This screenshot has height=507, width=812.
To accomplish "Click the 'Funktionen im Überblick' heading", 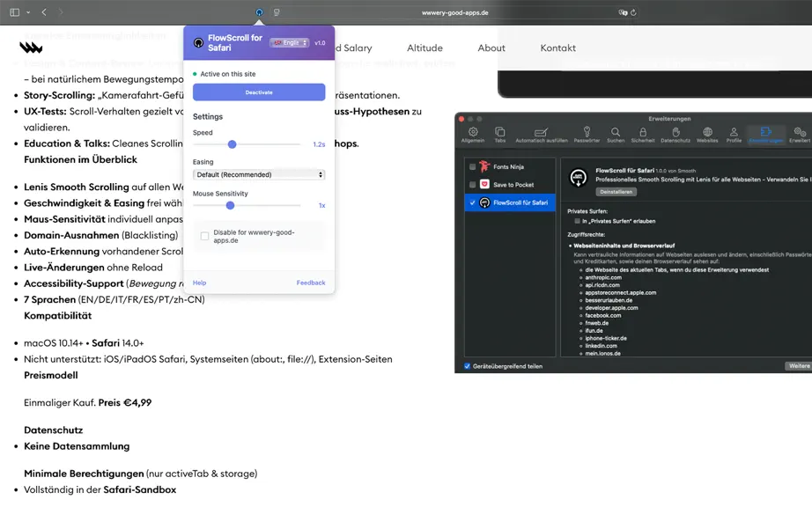I will coord(80,159).
